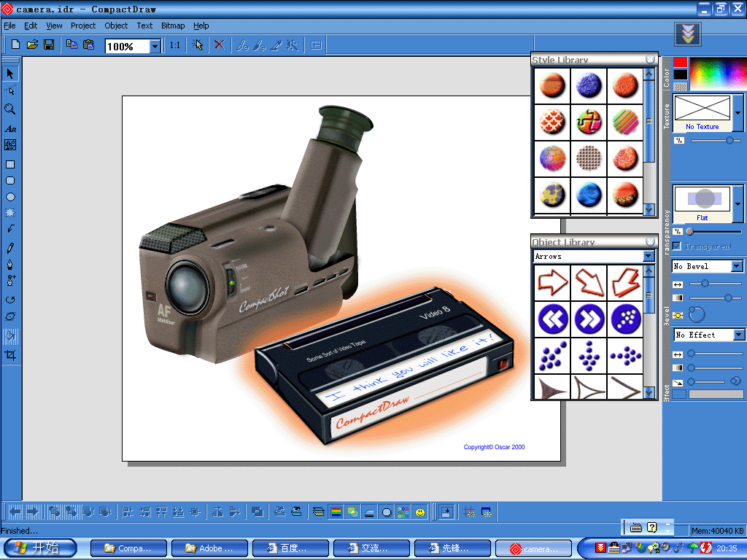
Task: Click the black color swatch
Action: point(681,74)
